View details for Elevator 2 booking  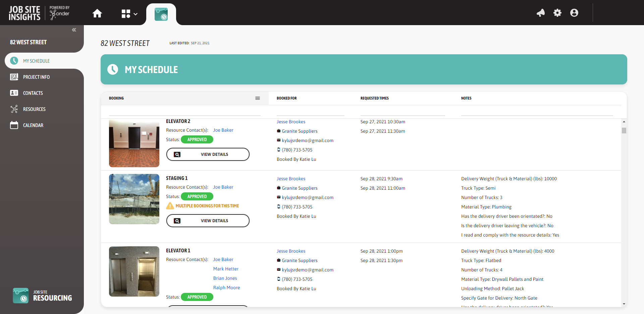click(x=208, y=154)
